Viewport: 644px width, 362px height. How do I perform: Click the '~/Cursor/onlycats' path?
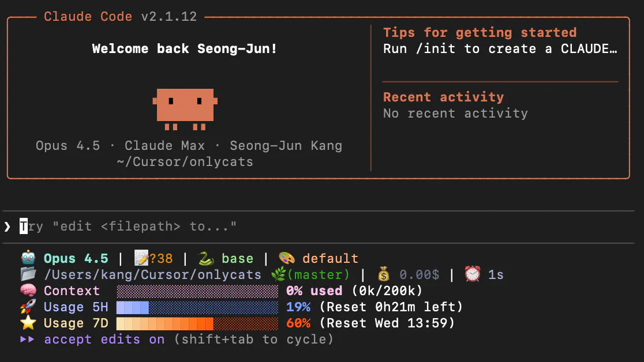pyautogui.click(x=185, y=162)
